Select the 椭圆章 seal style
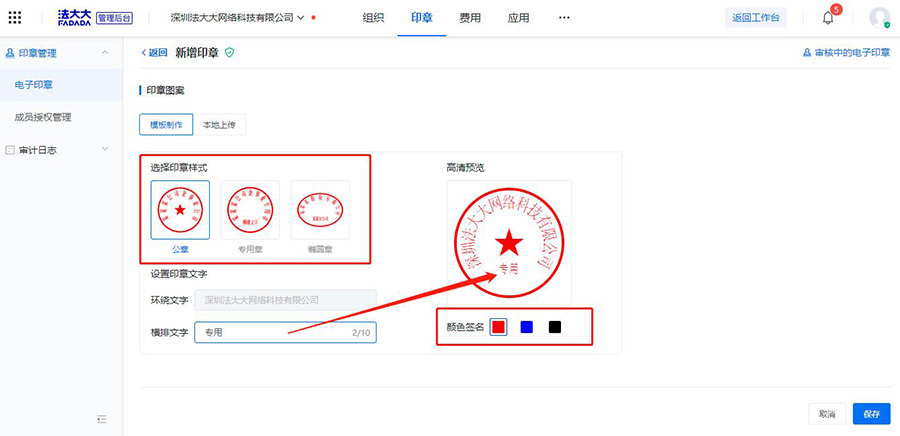 point(320,210)
